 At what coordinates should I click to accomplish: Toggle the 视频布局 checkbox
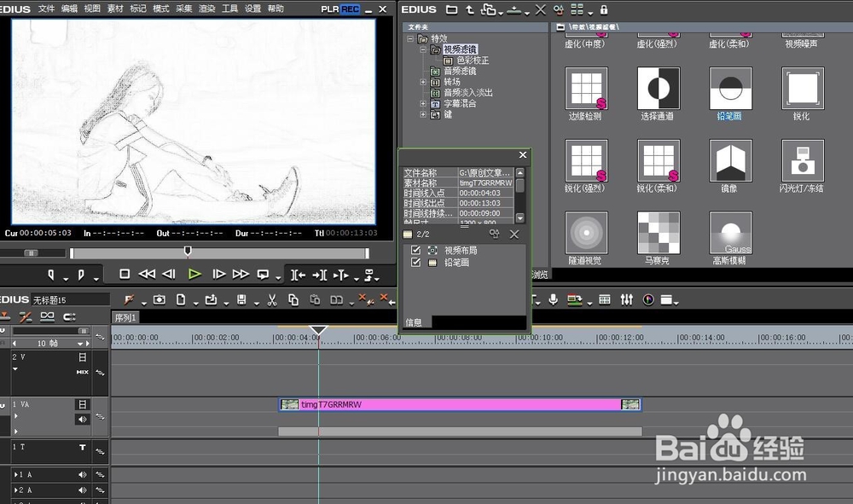[x=415, y=250]
